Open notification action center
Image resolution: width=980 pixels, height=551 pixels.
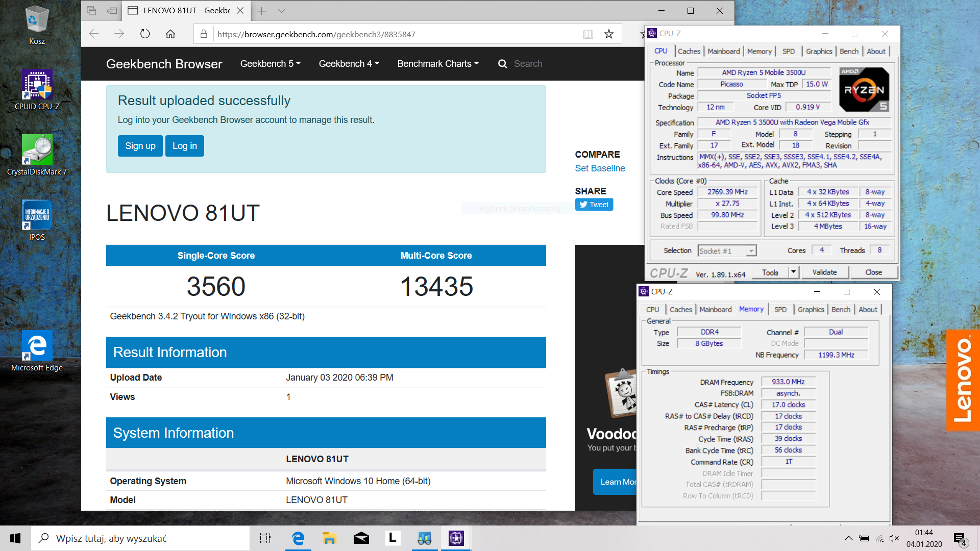pos(960,539)
